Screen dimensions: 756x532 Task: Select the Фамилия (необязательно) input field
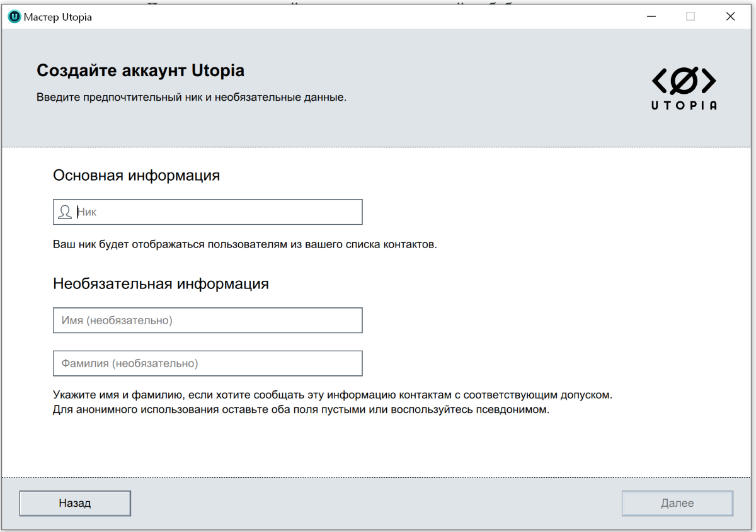click(x=208, y=363)
